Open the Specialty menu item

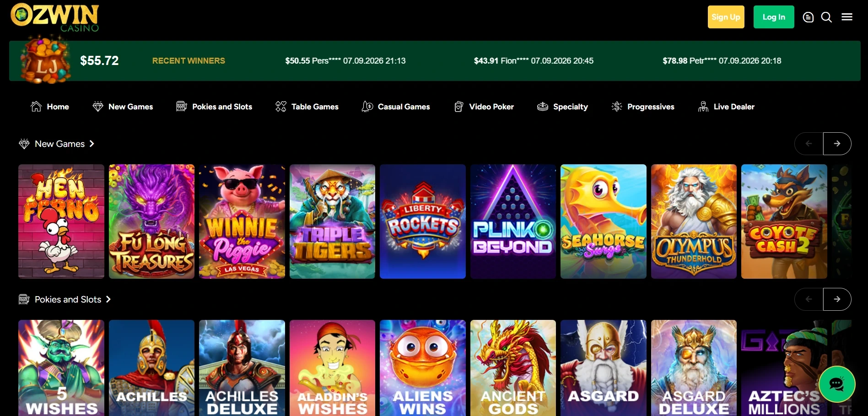(562, 107)
